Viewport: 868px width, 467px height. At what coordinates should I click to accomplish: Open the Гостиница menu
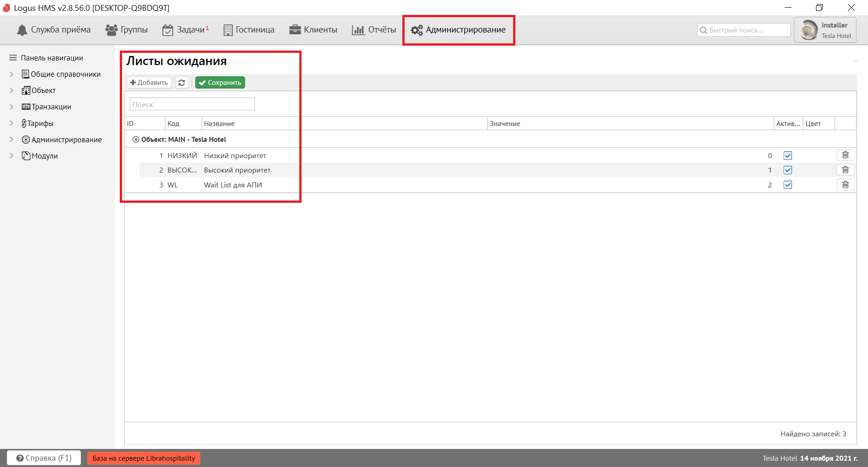click(249, 30)
